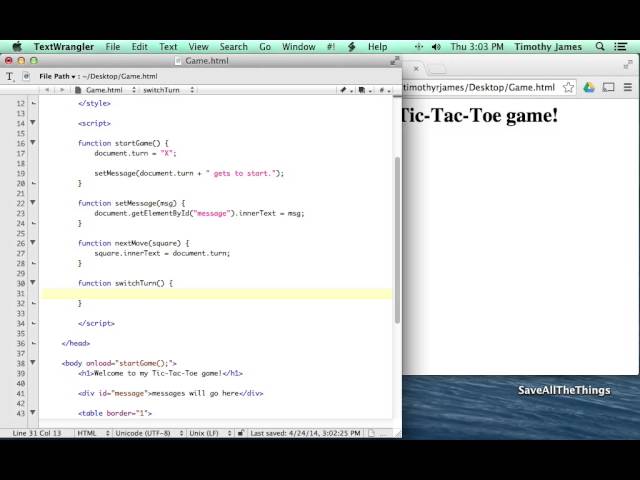This screenshot has width=640, height=480.
Task: Open the Unicode (UTF-8) encoding popup
Action: coord(149,433)
